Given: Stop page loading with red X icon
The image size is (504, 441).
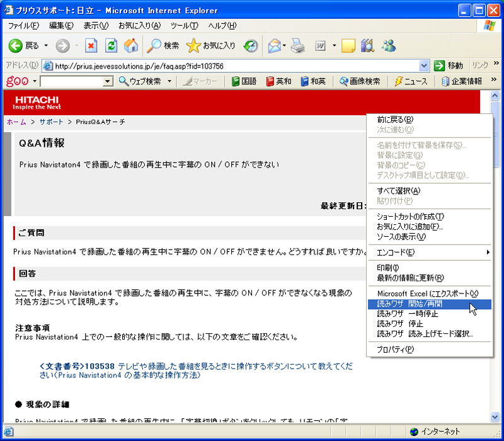Looking at the screenshot, I should coord(91,45).
